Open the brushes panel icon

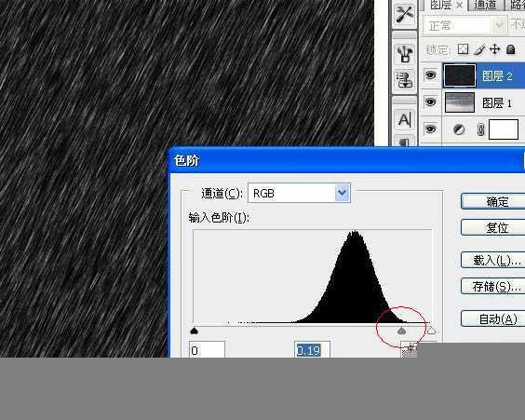tap(405, 54)
